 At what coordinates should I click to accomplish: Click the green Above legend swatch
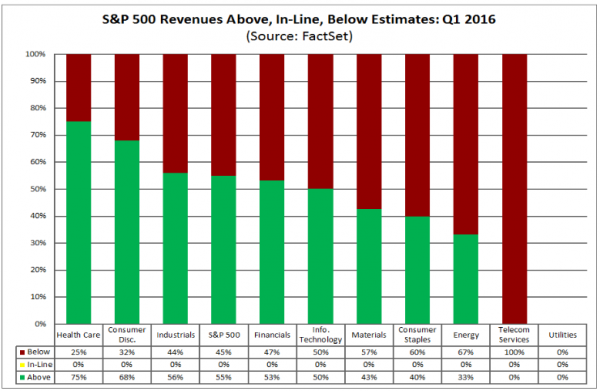pyautogui.click(x=22, y=377)
